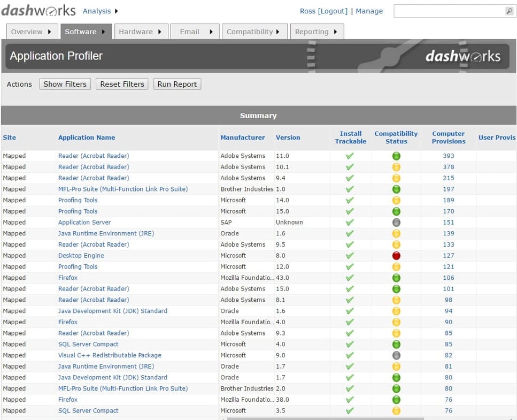Expand the arrow next to Analysis
Screen dimensions: 517x420
click(x=117, y=11)
